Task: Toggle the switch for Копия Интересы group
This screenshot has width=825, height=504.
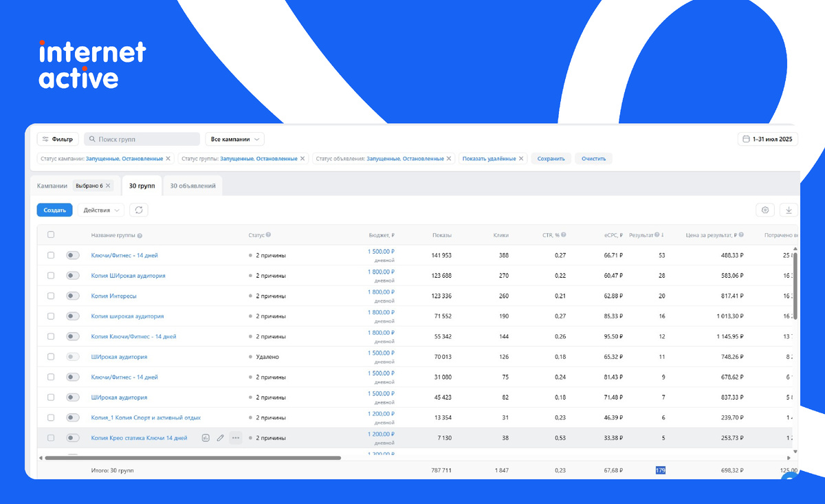Action: 73,296
